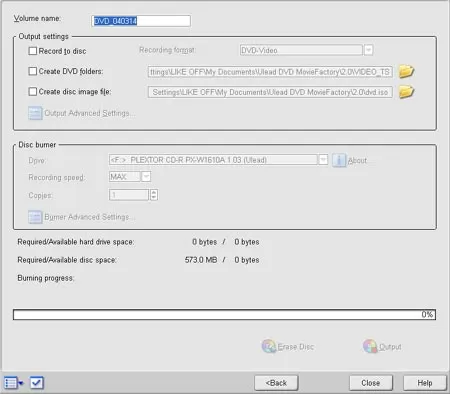Image resolution: width=450 pixels, height=394 pixels.
Task: Click the Required/Available hard drive space label
Action: coord(76,242)
